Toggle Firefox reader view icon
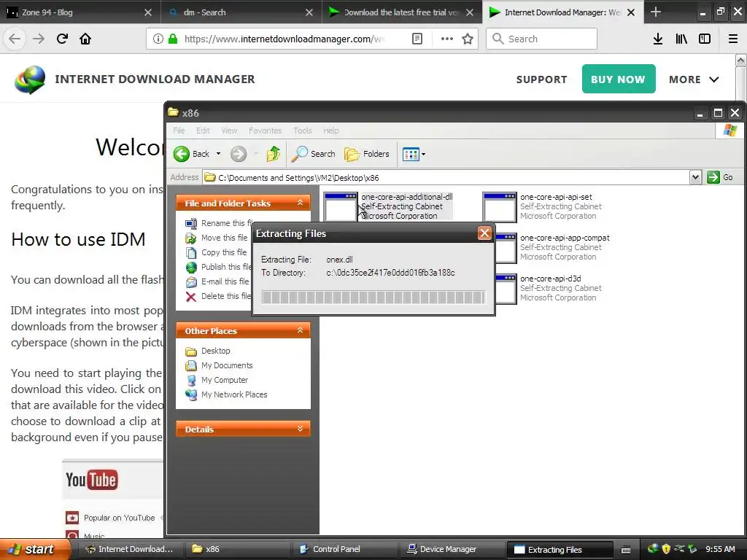The width and height of the screenshot is (747, 560). point(417,39)
